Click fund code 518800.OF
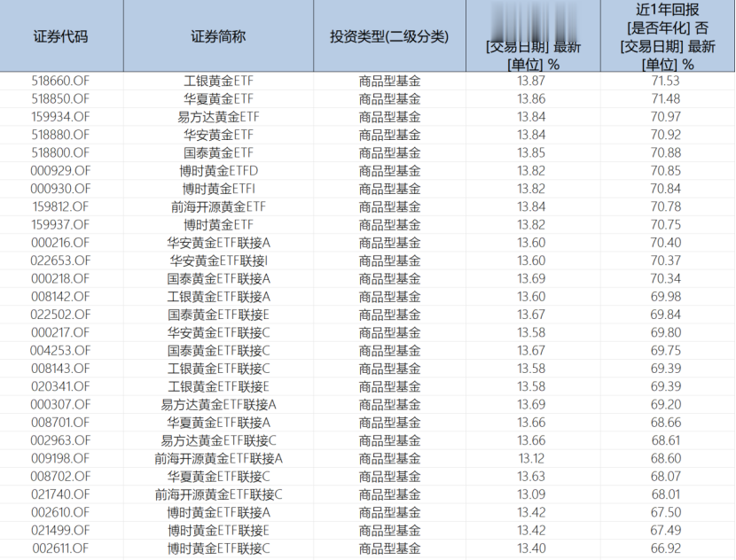The height and width of the screenshot is (560, 736). pyautogui.click(x=60, y=153)
